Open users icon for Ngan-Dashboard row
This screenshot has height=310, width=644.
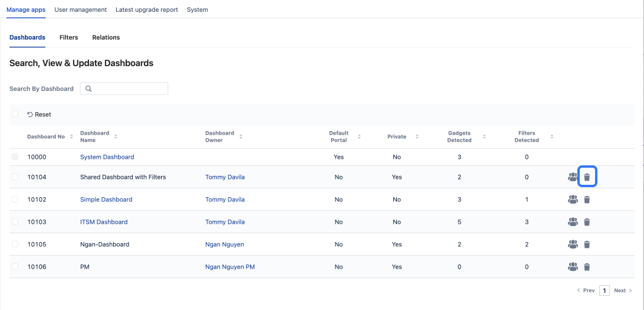[x=573, y=244]
